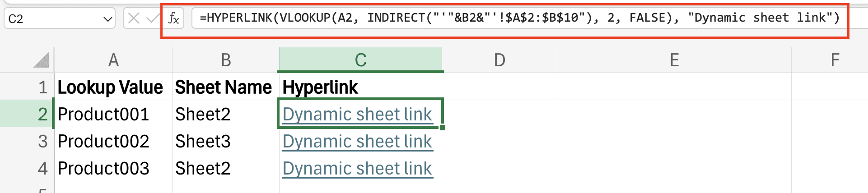The width and height of the screenshot is (868, 193).
Task: Select the Sheet3 cell in column B
Action: click(226, 141)
